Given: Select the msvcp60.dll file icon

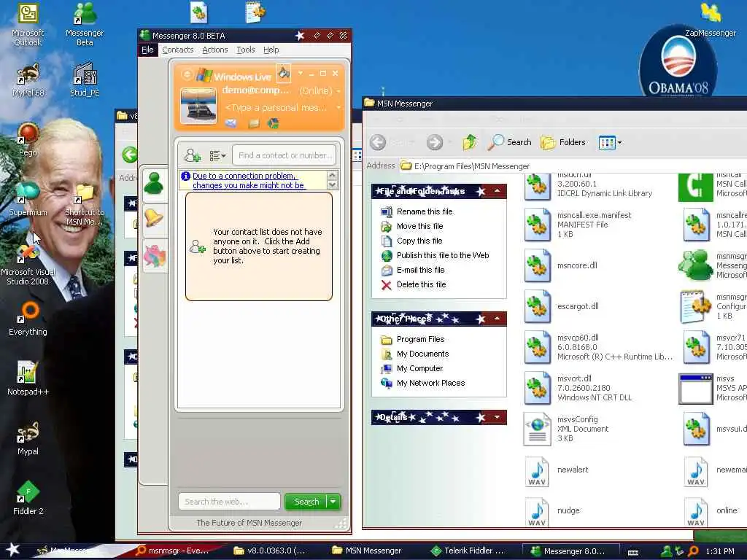Looking at the screenshot, I should click(538, 347).
